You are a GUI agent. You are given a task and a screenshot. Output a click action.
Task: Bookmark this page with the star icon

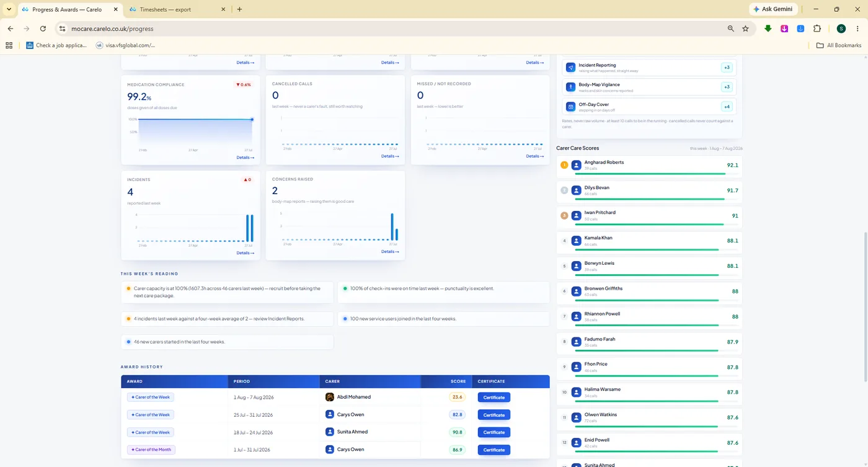(x=745, y=29)
